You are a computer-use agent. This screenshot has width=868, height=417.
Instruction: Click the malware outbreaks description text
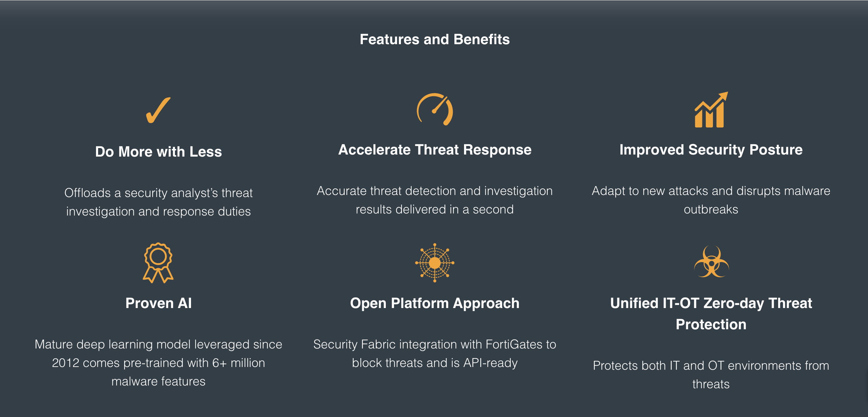[x=711, y=200]
